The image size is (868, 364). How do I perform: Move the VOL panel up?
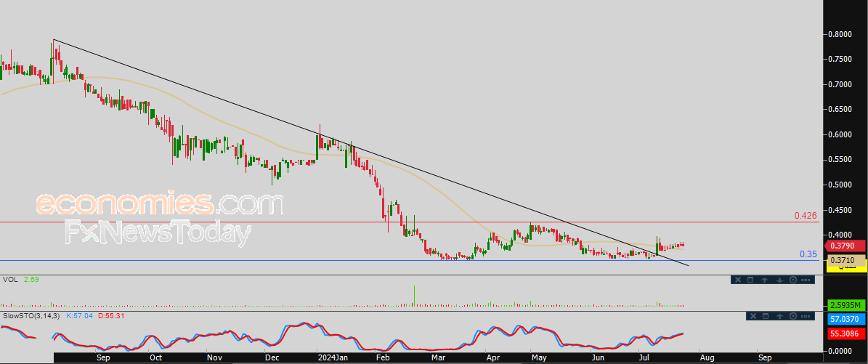tap(764, 280)
